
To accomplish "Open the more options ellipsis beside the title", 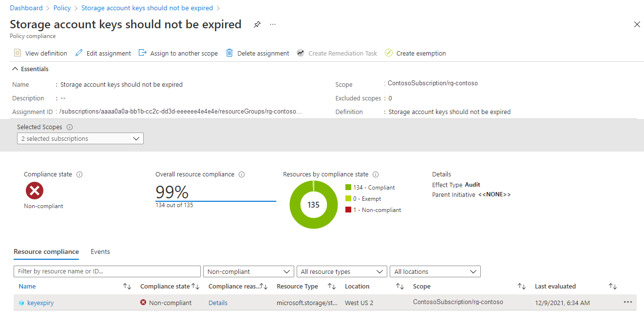I will [x=273, y=24].
